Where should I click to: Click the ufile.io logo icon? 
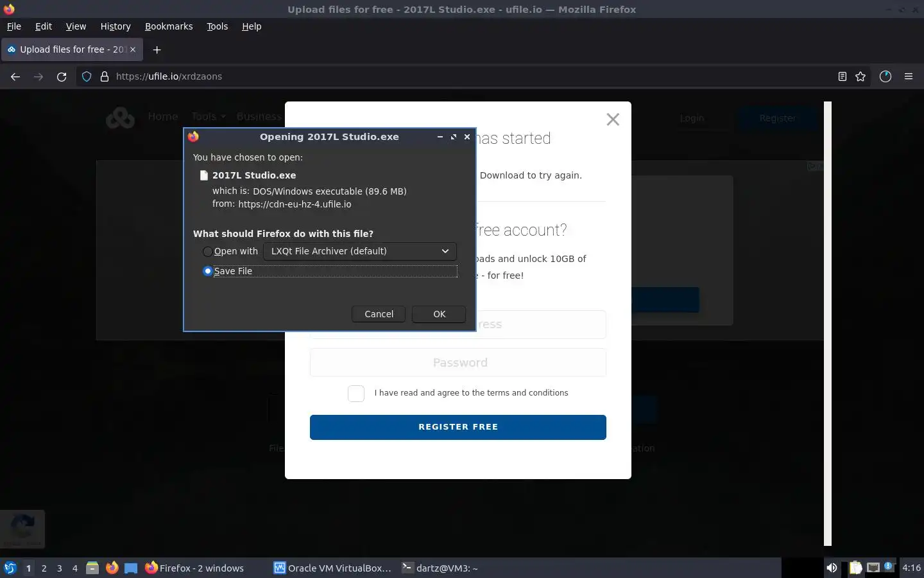point(120,118)
